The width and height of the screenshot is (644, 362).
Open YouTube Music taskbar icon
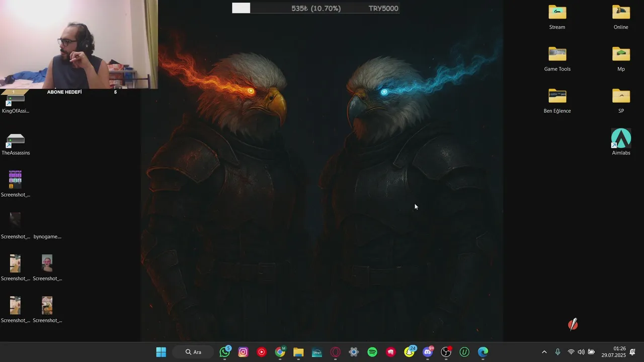point(262,352)
